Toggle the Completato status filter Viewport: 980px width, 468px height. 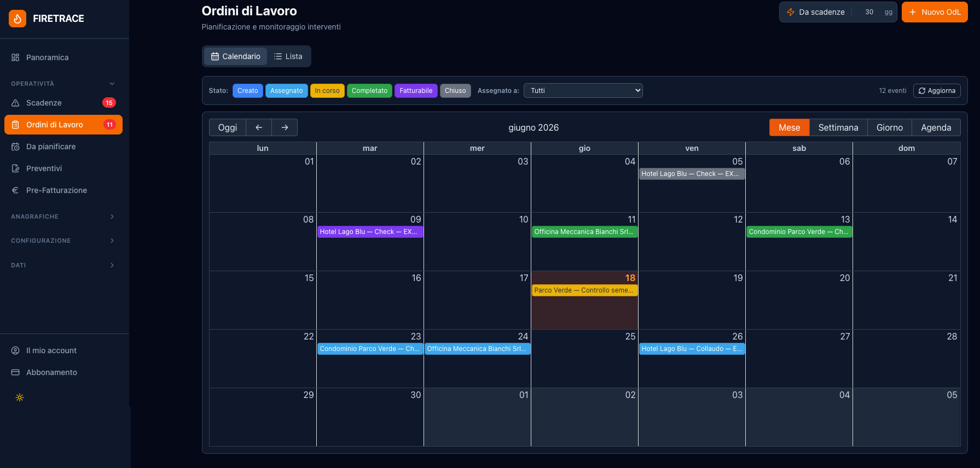coord(369,91)
